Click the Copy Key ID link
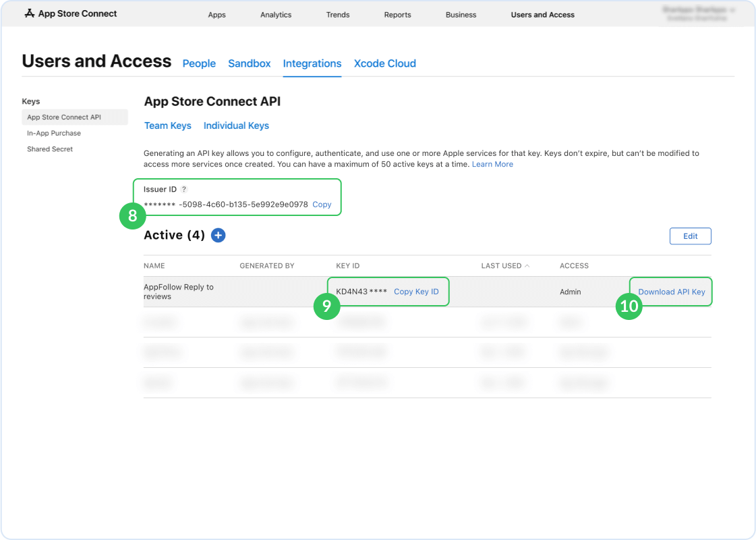The width and height of the screenshot is (756, 540). point(417,292)
